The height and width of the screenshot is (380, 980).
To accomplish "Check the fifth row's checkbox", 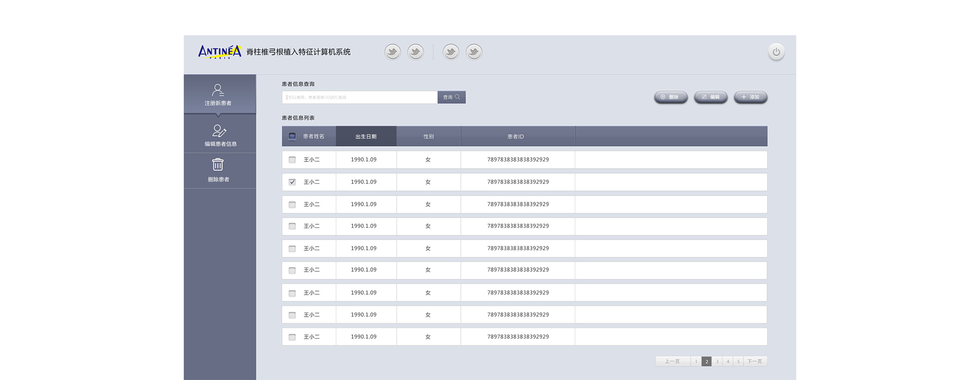I will 292,248.
